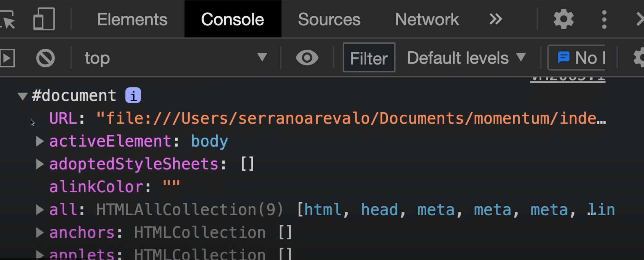This screenshot has height=260, width=644.
Task: Select the alinkColor property row
Action: pos(114,187)
